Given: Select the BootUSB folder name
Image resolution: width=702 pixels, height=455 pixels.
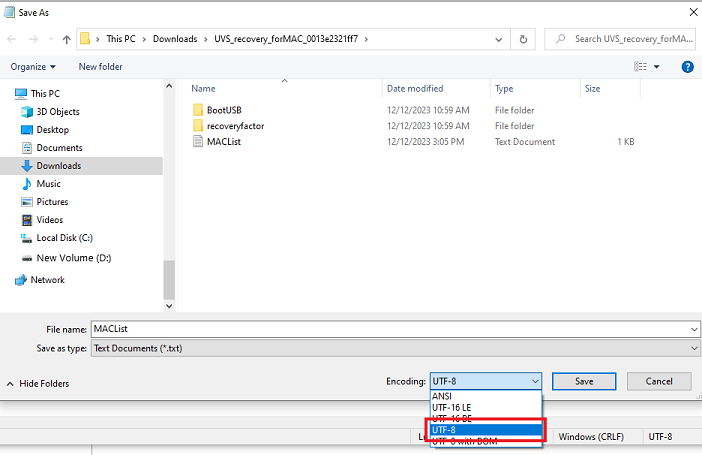Looking at the screenshot, I should tap(224, 110).
